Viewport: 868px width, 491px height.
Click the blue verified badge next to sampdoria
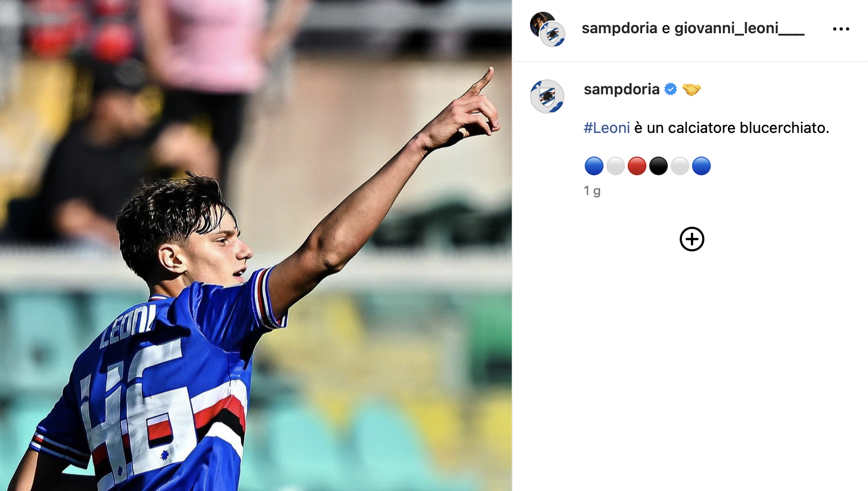coord(671,89)
